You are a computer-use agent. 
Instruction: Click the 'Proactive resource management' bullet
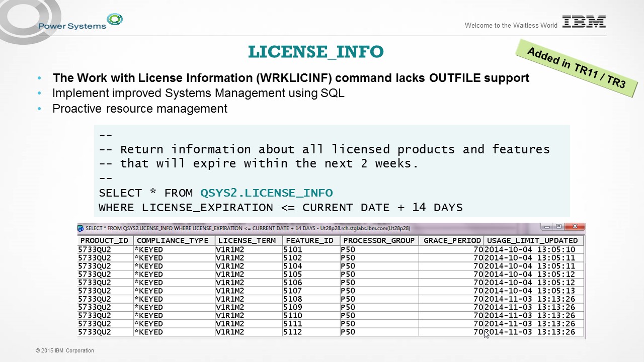(140, 109)
